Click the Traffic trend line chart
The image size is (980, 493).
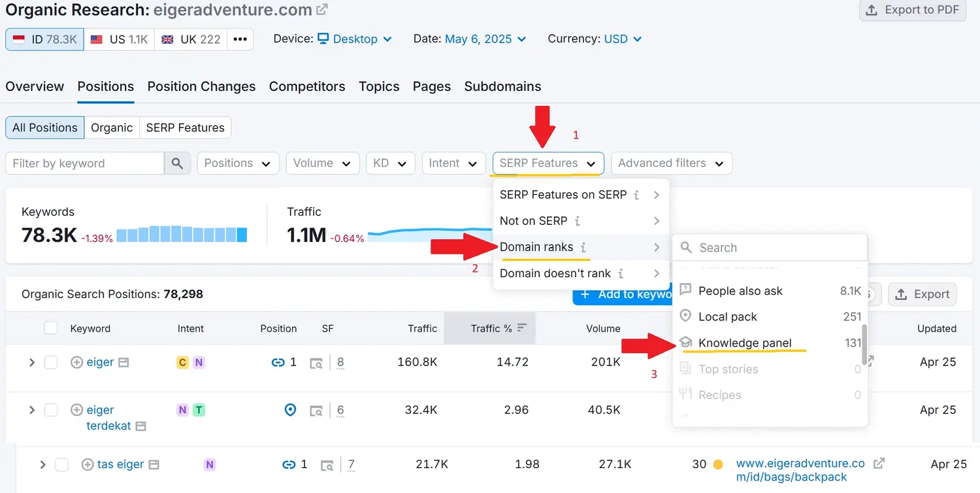(431, 234)
